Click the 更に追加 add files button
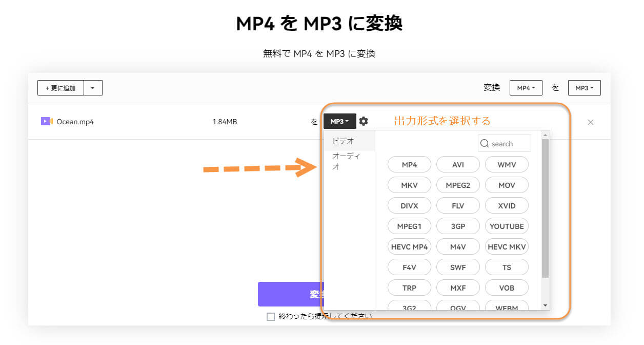Viewport: 644px width, 345px height. coord(61,88)
